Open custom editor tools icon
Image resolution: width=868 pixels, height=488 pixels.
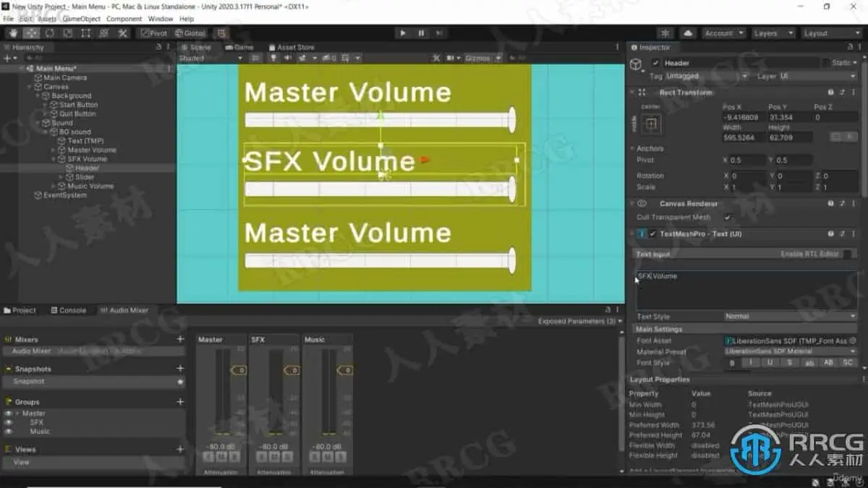click(x=122, y=33)
